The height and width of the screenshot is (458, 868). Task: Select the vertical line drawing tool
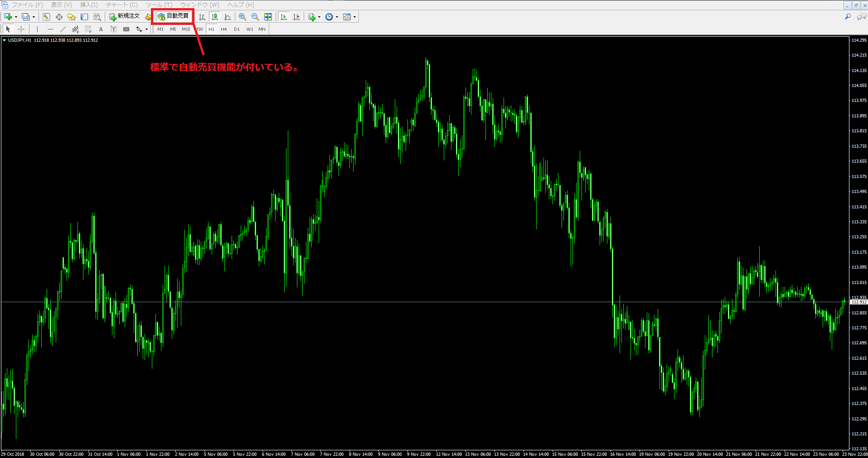click(37, 29)
